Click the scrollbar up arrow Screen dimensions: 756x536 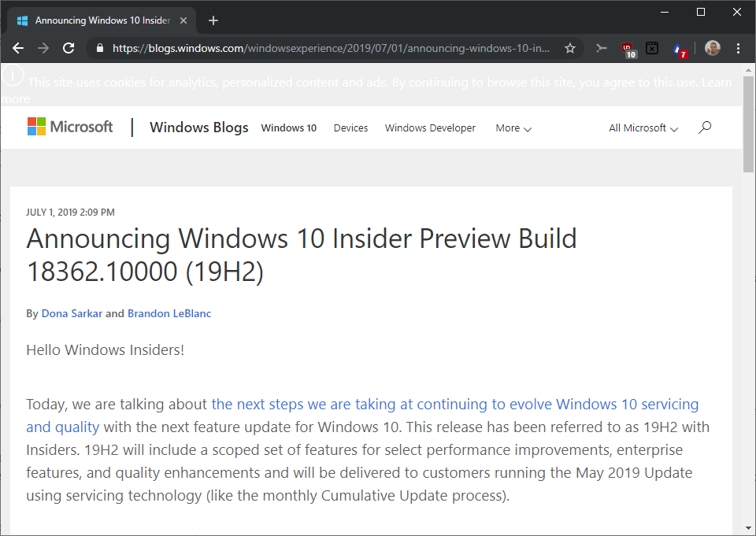pyautogui.click(x=748, y=70)
